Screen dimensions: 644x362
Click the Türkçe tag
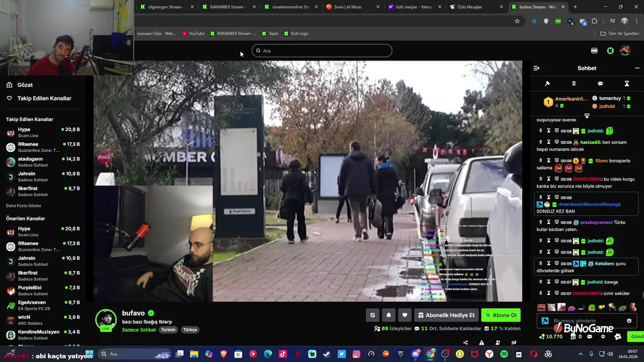190,330
